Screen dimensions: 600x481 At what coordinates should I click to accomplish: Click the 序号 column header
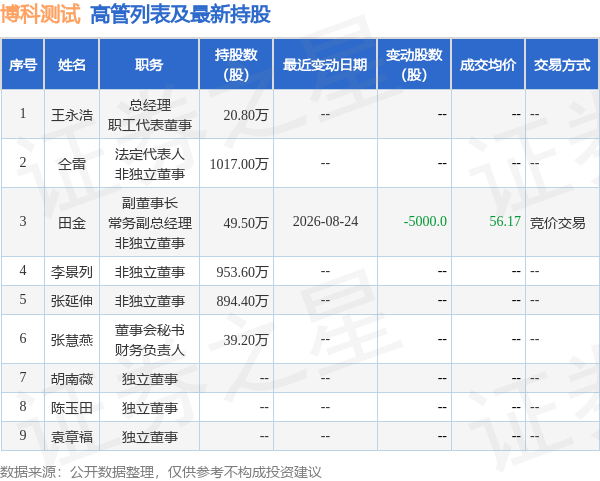23,65
